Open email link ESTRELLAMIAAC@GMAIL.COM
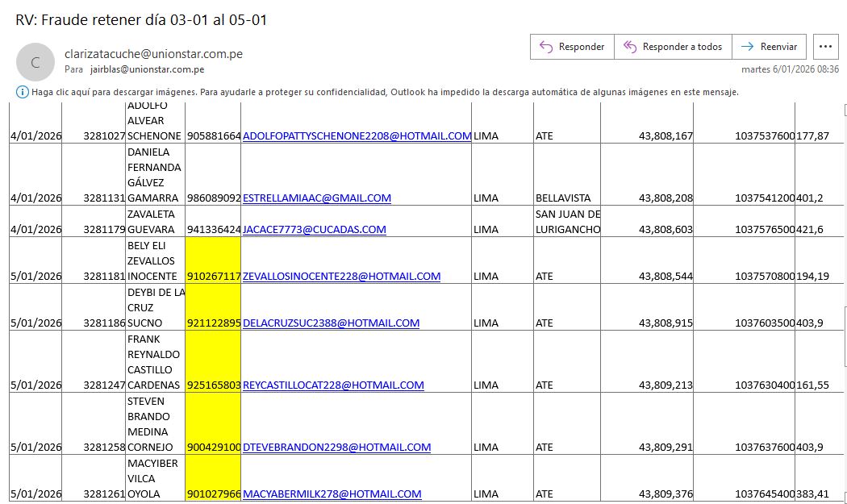 point(316,198)
